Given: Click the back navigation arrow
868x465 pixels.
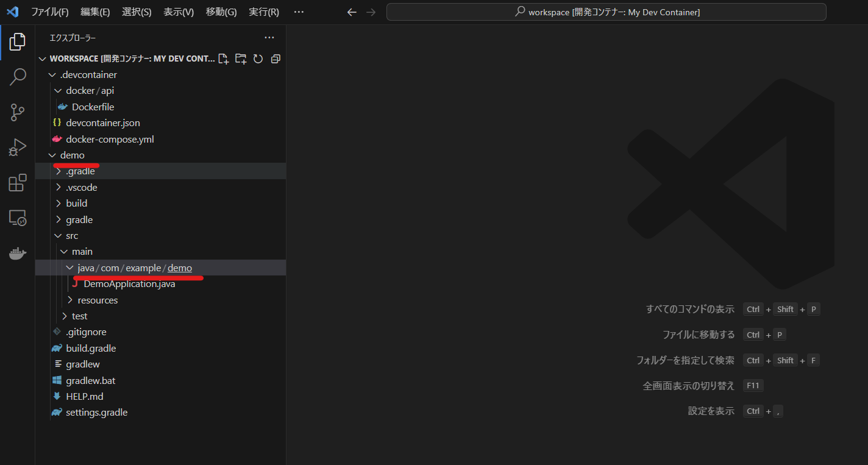Looking at the screenshot, I should pyautogui.click(x=352, y=12).
